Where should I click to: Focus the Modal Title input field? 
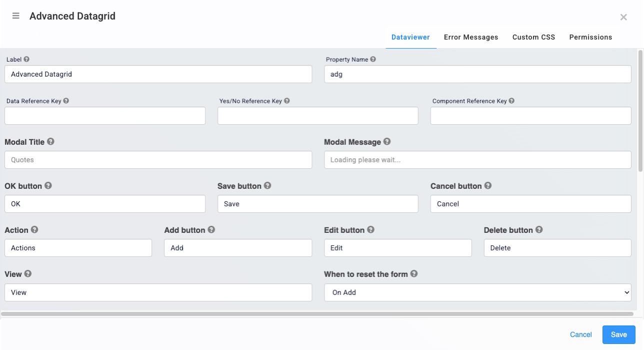(158, 160)
